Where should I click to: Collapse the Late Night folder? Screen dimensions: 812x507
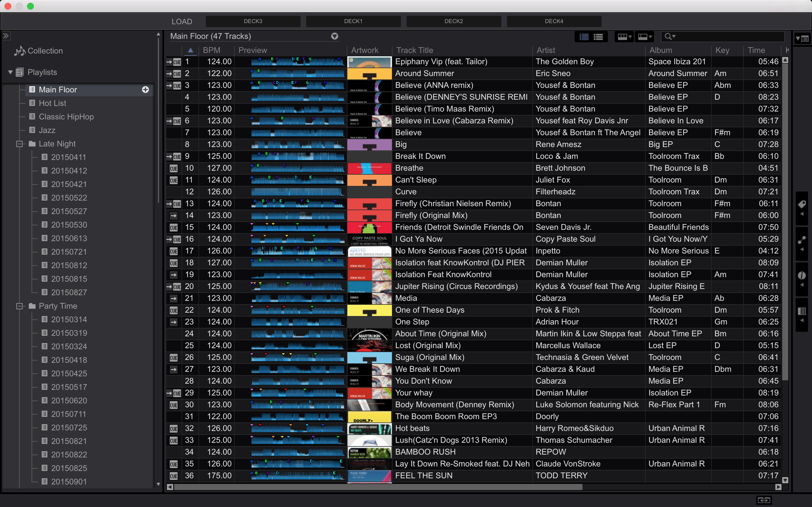click(x=19, y=144)
